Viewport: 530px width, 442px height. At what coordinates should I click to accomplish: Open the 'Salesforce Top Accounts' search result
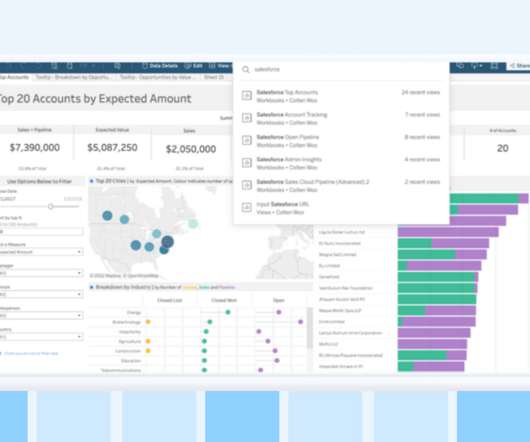point(341,96)
